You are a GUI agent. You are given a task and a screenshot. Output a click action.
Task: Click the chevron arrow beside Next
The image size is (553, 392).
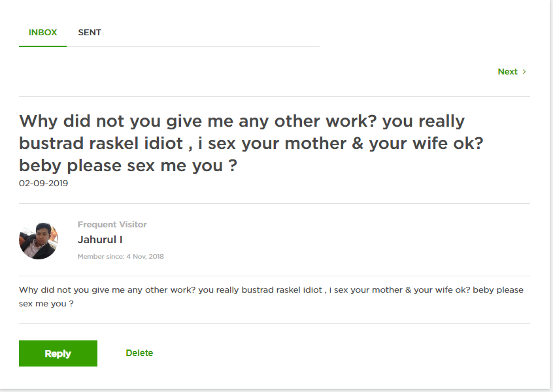(524, 72)
